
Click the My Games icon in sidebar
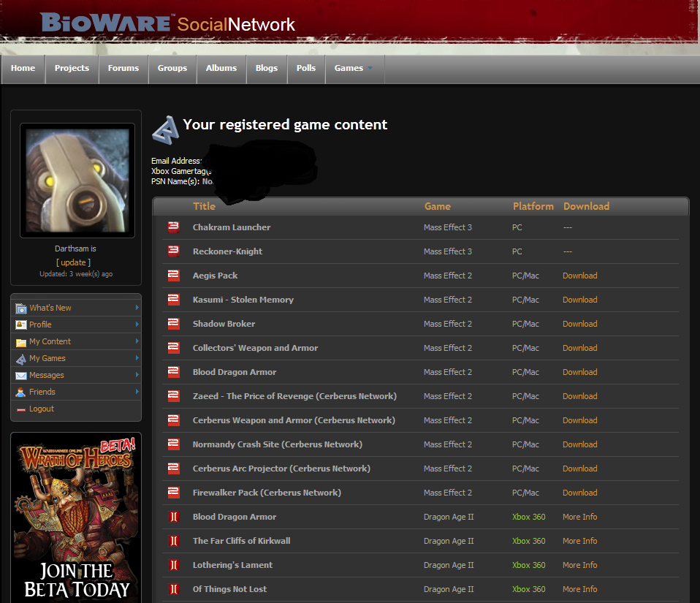coord(21,359)
